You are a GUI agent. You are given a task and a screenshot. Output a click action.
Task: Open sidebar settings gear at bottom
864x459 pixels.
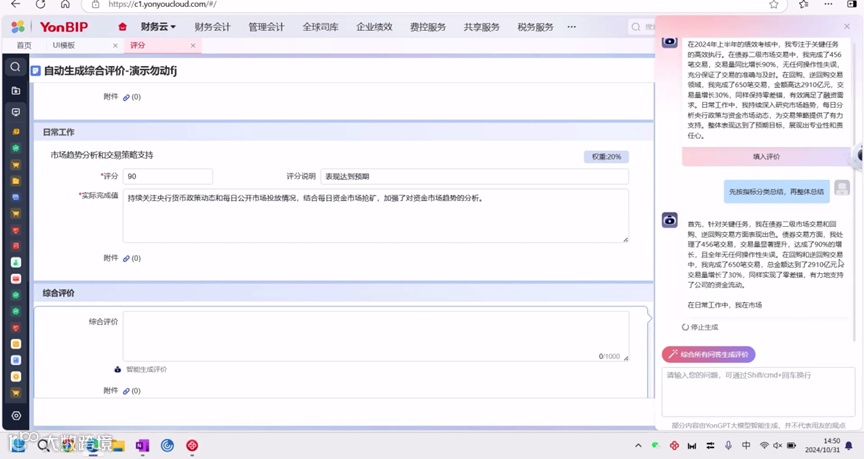click(16, 415)
